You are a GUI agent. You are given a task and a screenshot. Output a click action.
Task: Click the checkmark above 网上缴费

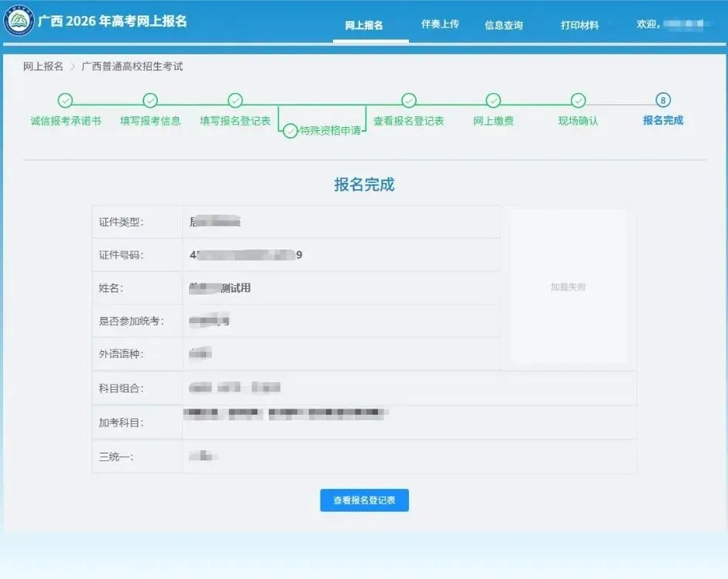493,100
